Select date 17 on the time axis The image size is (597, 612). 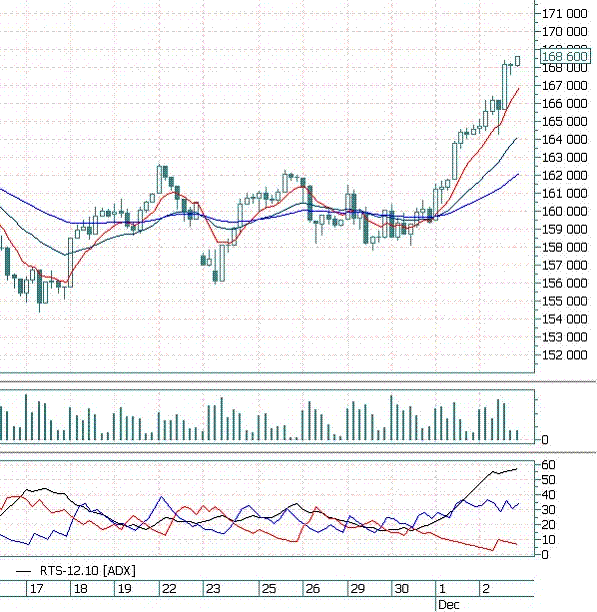(x=36, y=589)
